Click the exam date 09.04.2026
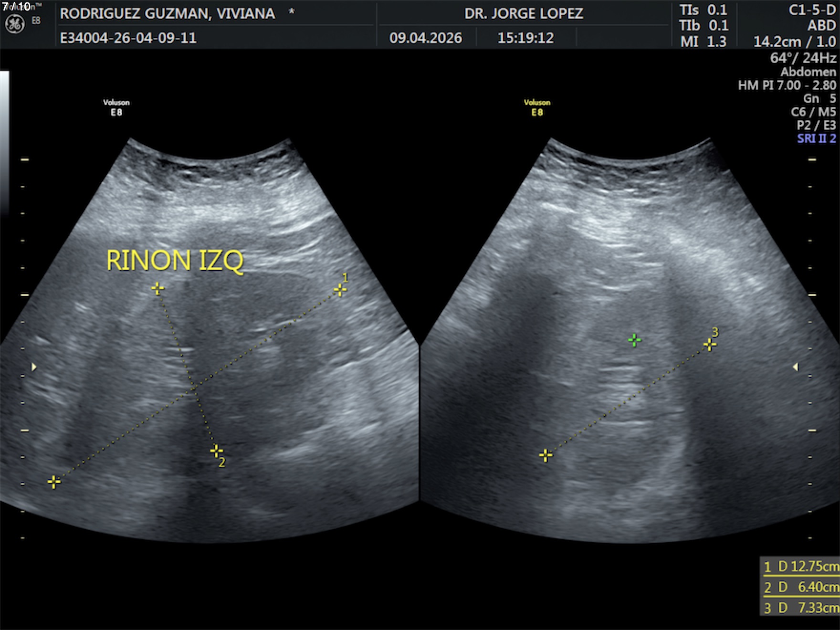Image resolution: width=840 pixels, height=630 pixels. [x=425, y=38]
